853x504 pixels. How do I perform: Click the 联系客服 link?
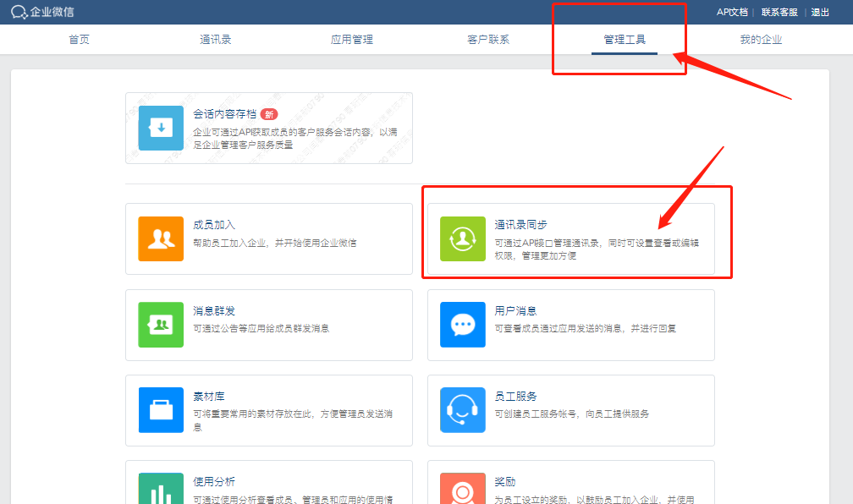pos(779,12)
